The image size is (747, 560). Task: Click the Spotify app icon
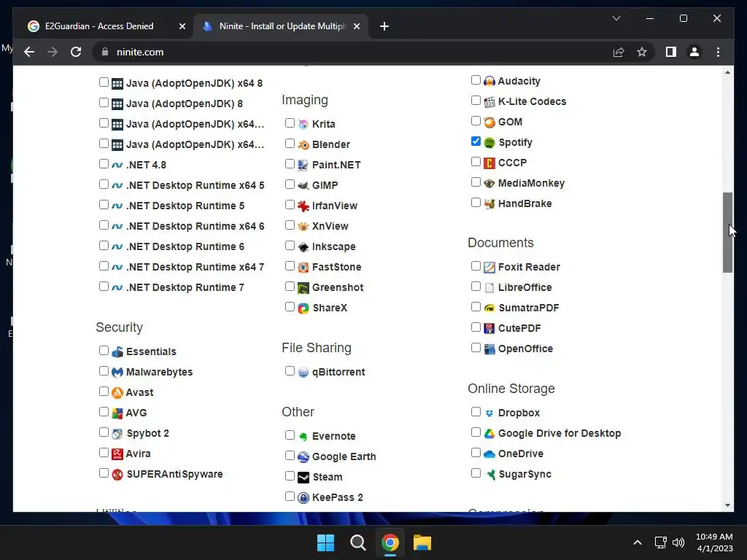coord(489,142)
